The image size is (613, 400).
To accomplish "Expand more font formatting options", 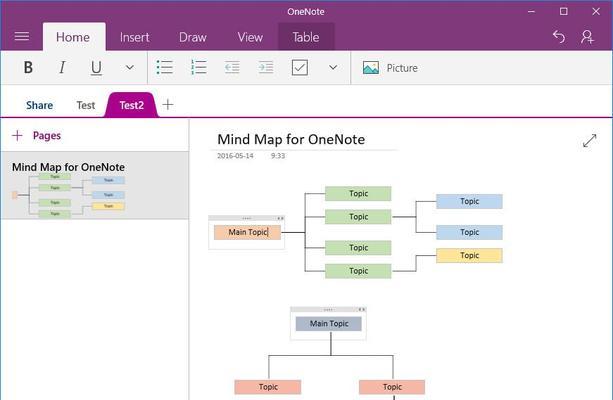I will click(x=129, y=68).
